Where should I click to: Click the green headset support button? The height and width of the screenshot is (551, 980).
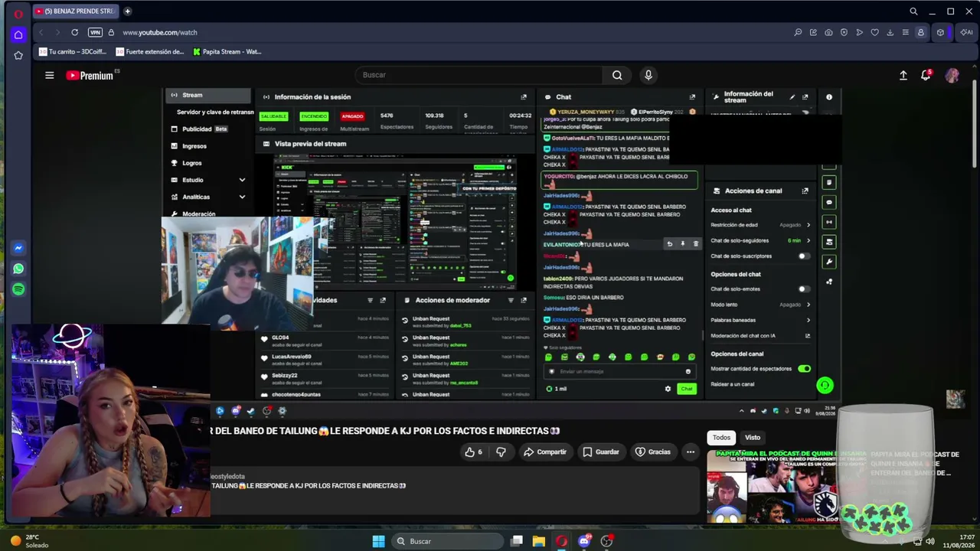[825, 386]
